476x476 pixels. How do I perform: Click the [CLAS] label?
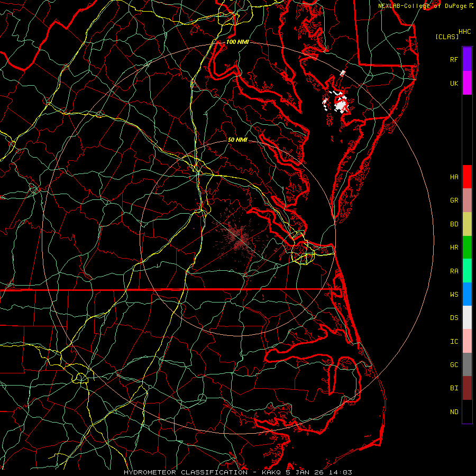[447, 36]
